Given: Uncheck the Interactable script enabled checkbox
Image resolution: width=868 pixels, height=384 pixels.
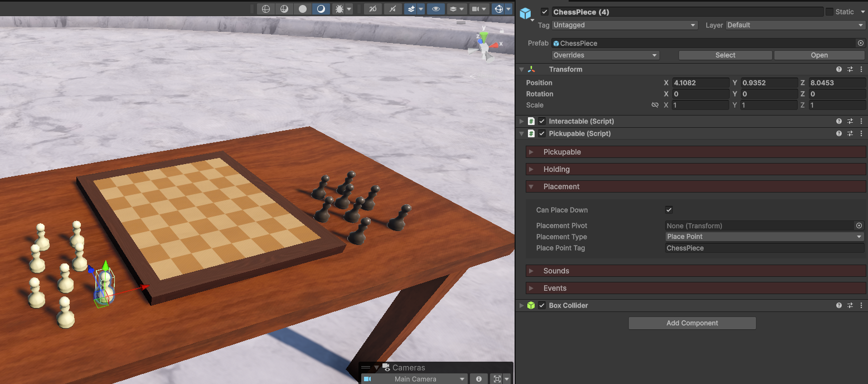Looking at the screenshot, I should (542, 121).
